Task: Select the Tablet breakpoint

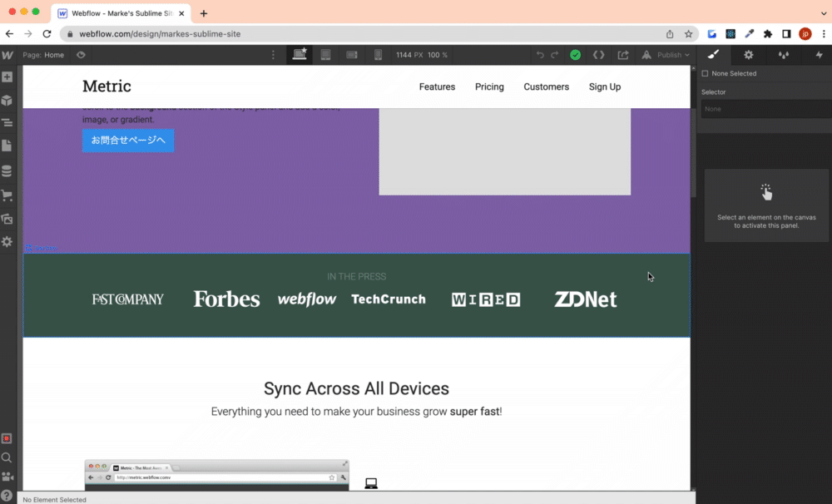Action: (325, 55)
